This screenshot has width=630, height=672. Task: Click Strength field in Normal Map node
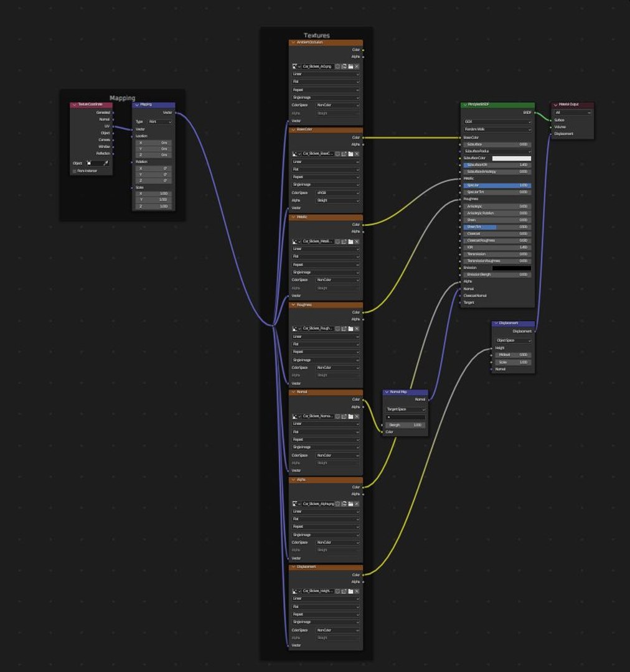pyautogui.click(x=405, y=425)
